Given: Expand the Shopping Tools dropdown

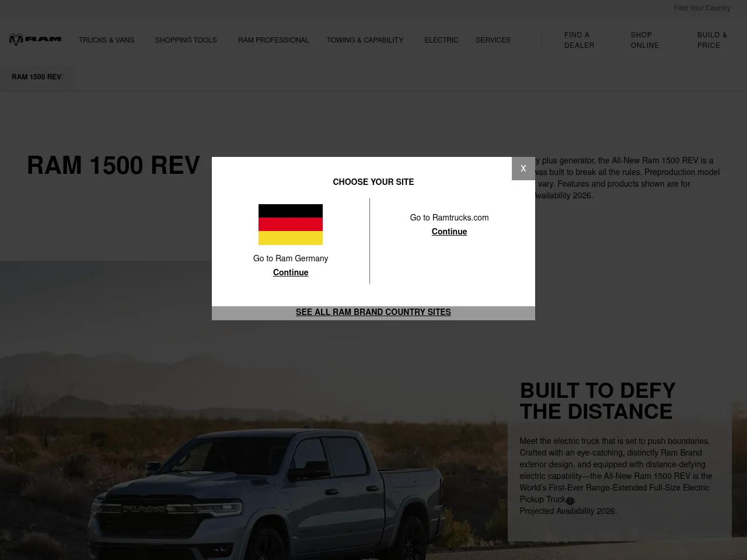Looking at the screenshot, I should pyautogui.click(x=186, y=40).
